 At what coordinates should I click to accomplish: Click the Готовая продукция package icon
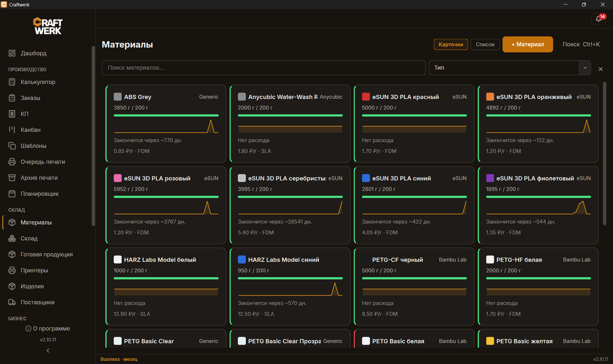[x=12, y=254]
